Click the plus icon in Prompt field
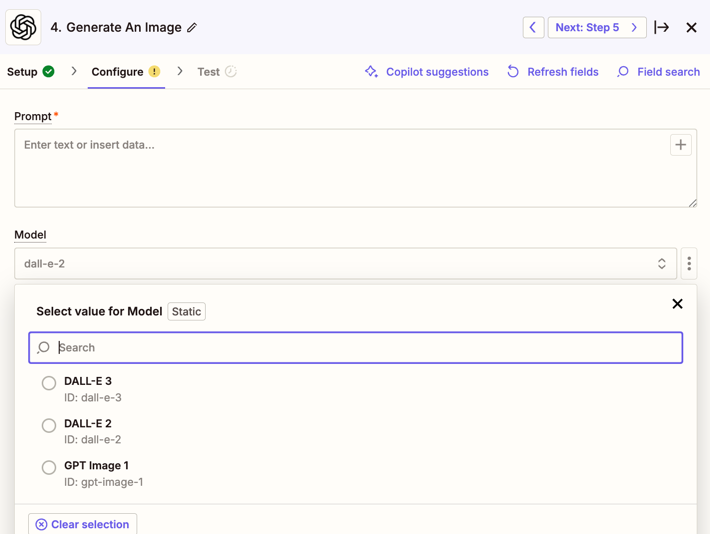 coord(680,145)
